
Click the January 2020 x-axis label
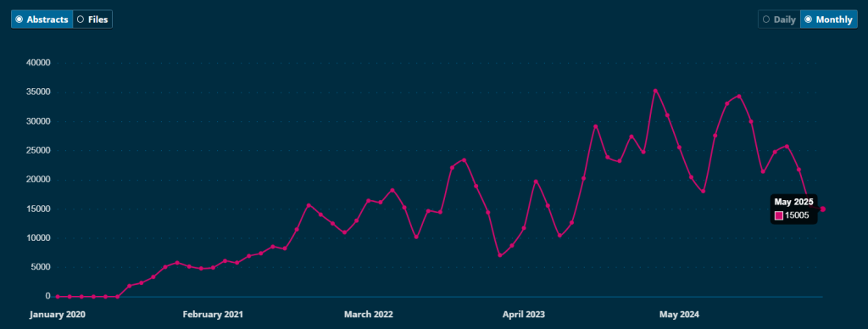[58, 315]
